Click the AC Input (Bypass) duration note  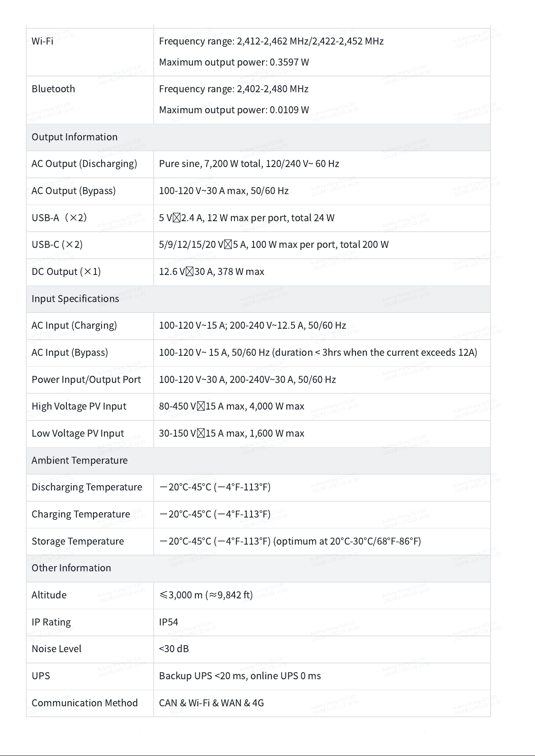[375, 353]
